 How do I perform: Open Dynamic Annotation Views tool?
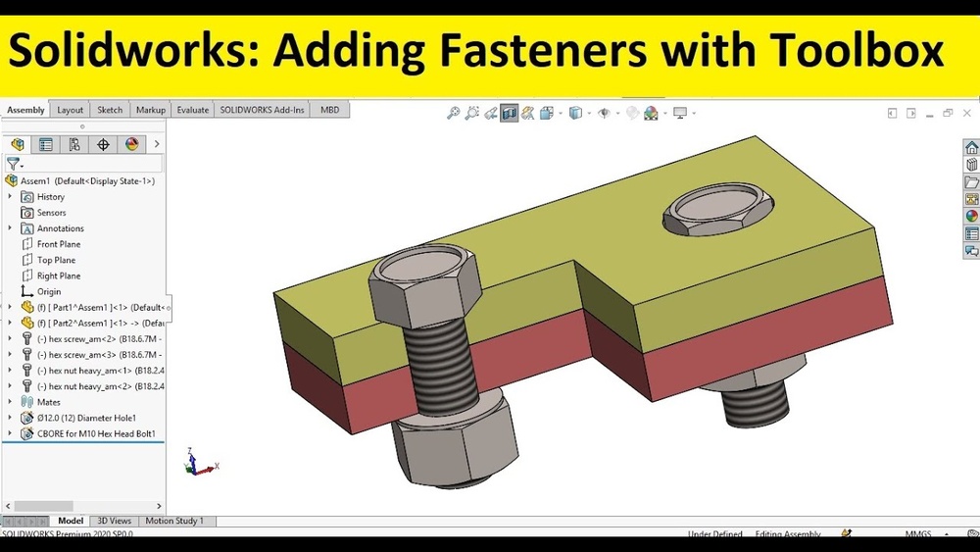(x=528, y=113)
